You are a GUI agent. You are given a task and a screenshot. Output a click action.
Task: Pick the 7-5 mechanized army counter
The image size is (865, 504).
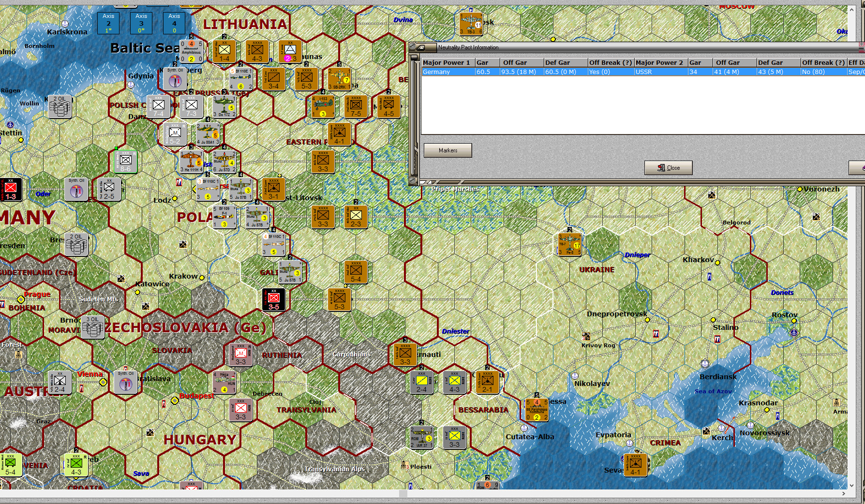point(356,106)
